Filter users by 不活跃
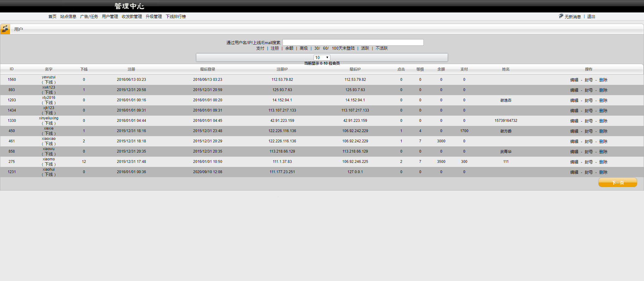Viewport: 644px width, 281px height. [x=381, y=48]
